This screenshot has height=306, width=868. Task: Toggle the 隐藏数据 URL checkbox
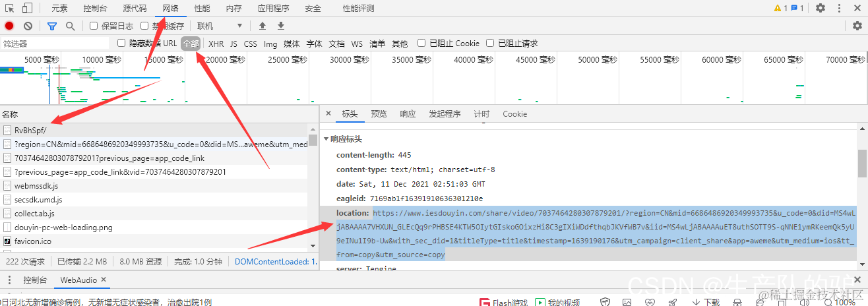click(x=121, y=43)
